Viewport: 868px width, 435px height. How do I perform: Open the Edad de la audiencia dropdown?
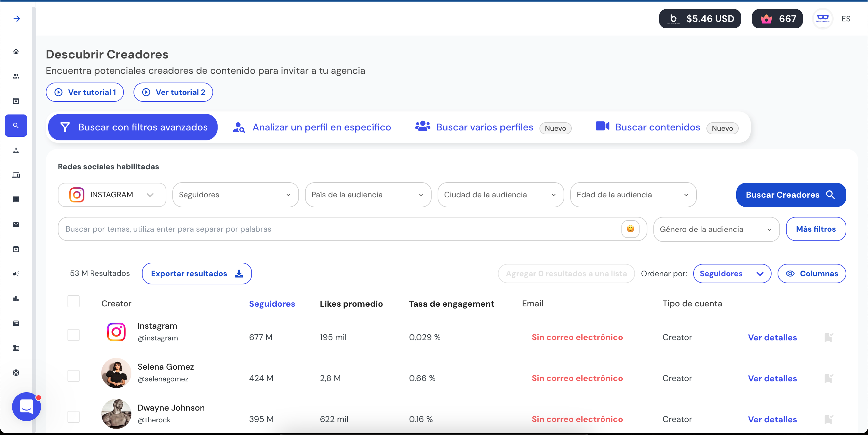coord(633,195)
